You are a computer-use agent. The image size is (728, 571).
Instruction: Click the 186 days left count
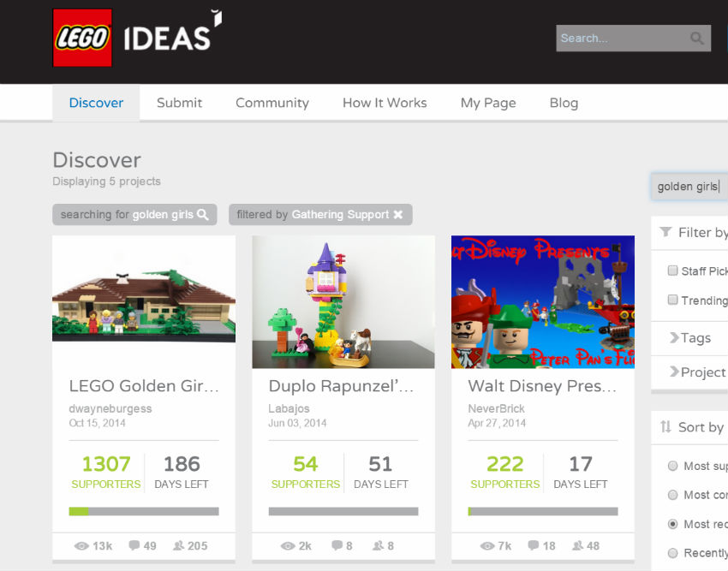182,464
